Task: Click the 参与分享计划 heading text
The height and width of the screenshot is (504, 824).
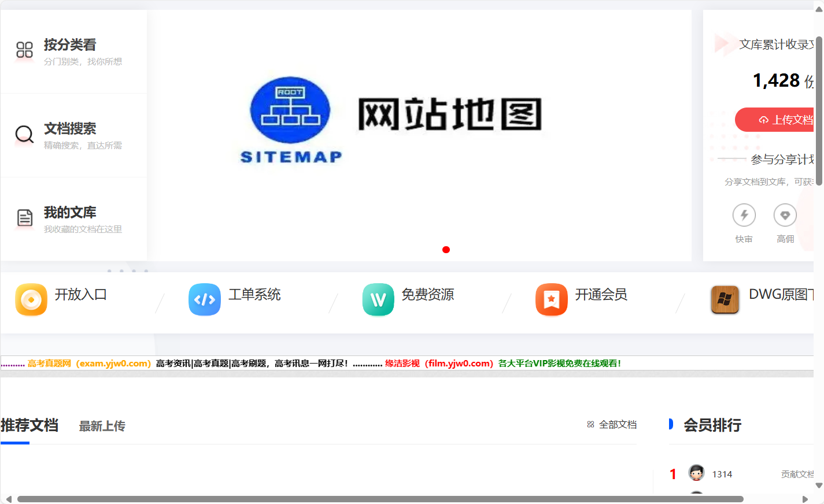Action: (x=782, y=160)
